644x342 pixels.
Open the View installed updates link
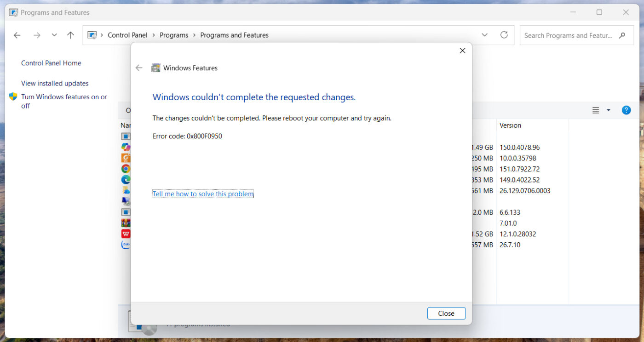click(55, 84)
